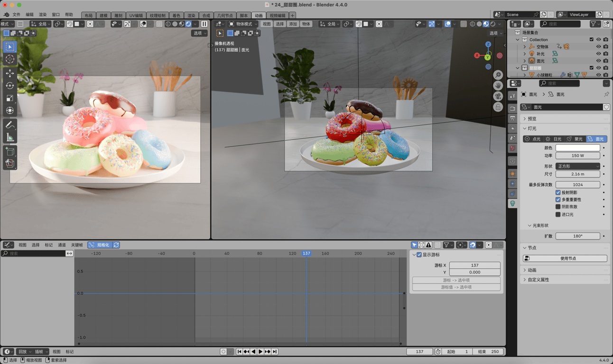Viewport: 613px width, 364px height.
Task: Toggle the 规格化 button in graph editor
Action: (99, 245)
